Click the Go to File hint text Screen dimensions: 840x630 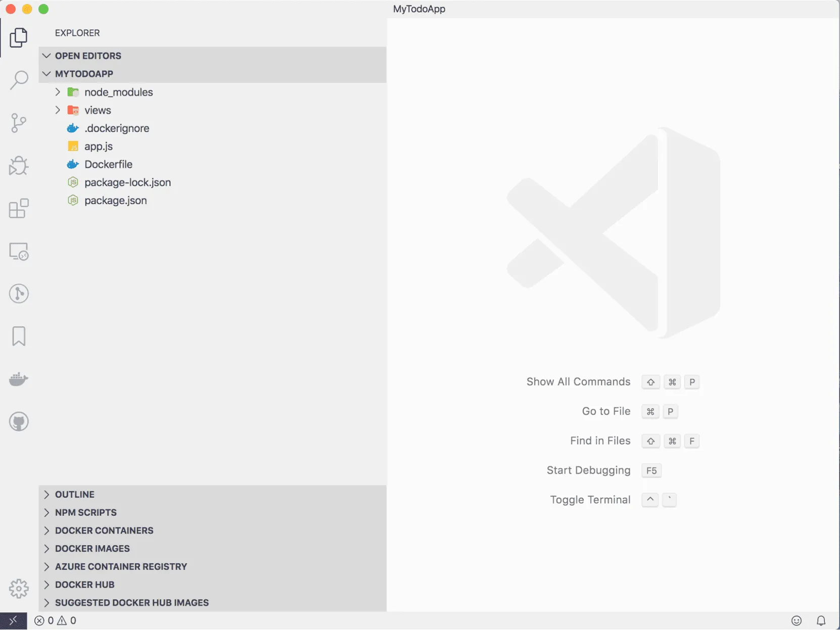click(606, 411)
